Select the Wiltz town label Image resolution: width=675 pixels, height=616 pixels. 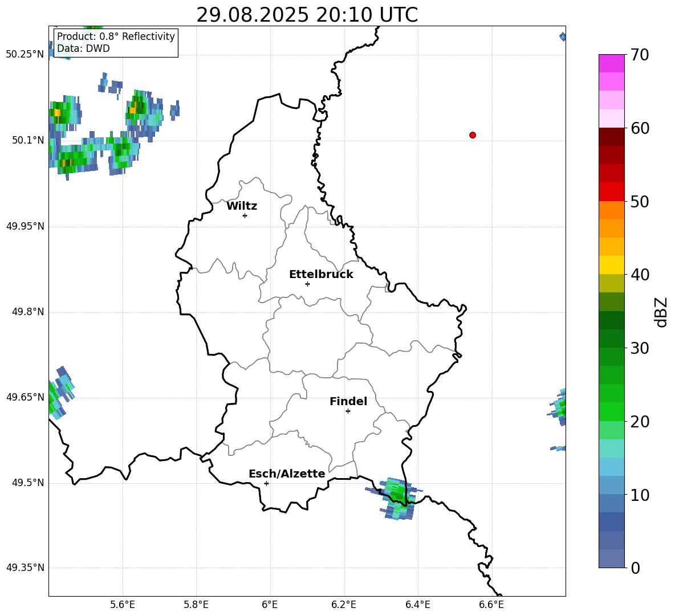242,206
